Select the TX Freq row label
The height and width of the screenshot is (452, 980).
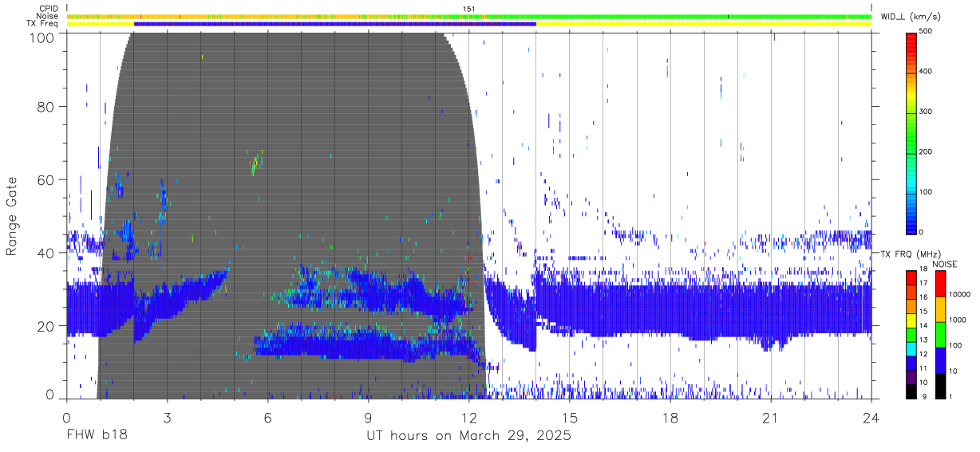tap(43, 23)
